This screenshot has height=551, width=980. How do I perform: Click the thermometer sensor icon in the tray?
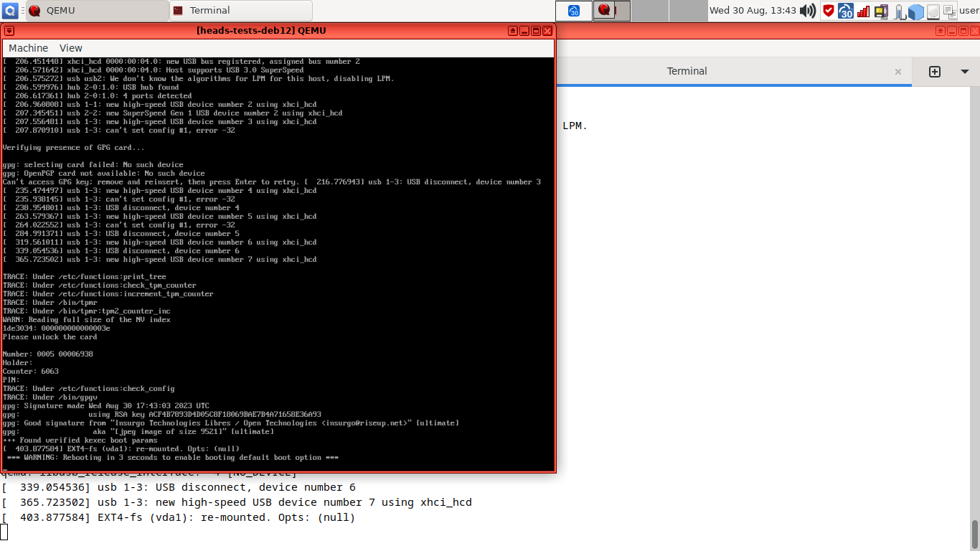898,10
